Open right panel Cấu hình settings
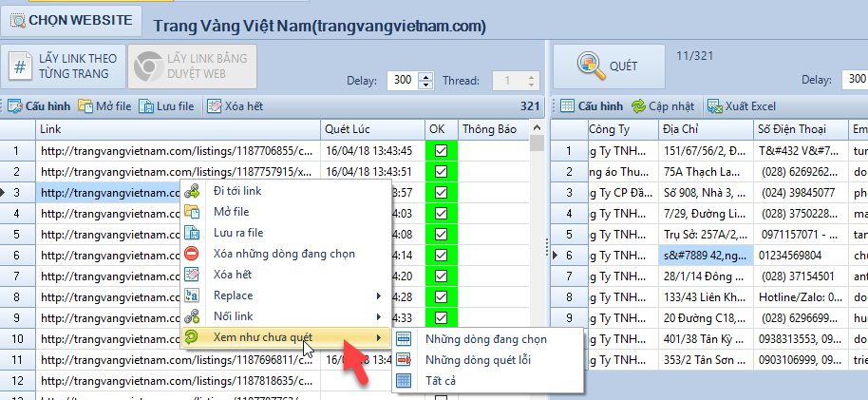The width and height of the screenshot is (868, 400). (592, 106)
